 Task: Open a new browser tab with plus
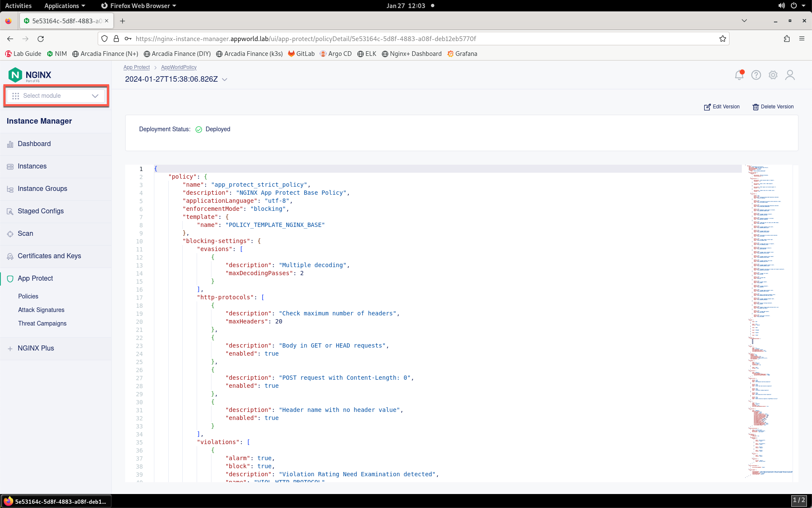pyautogui.click(x=122, y=21)
